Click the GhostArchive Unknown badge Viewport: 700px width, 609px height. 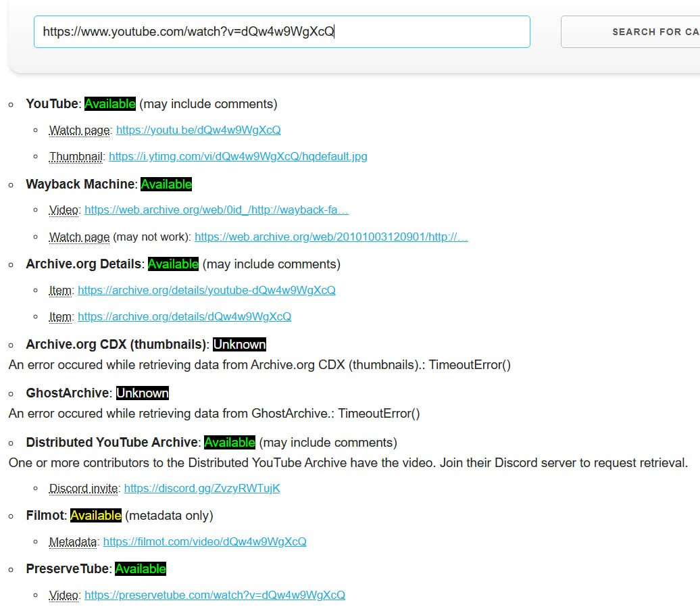[x=143, y=393]
